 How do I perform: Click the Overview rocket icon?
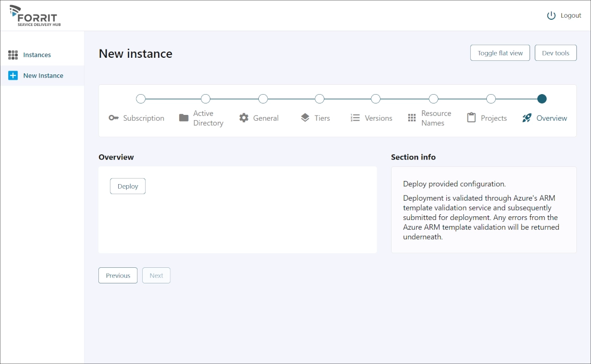pyautogui.click(x=527, y=118)
